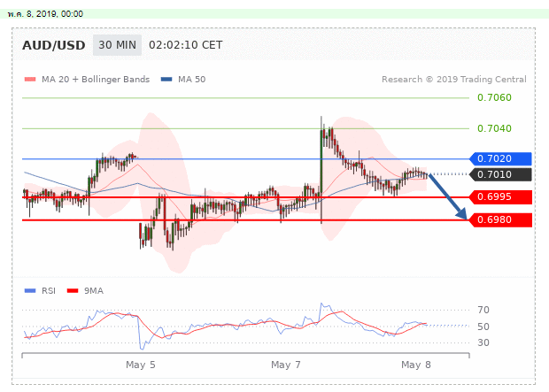The width and height of the screenshot is (549, 392).
Task: Click the May 7 date axis label
Action: pos(286,365)
